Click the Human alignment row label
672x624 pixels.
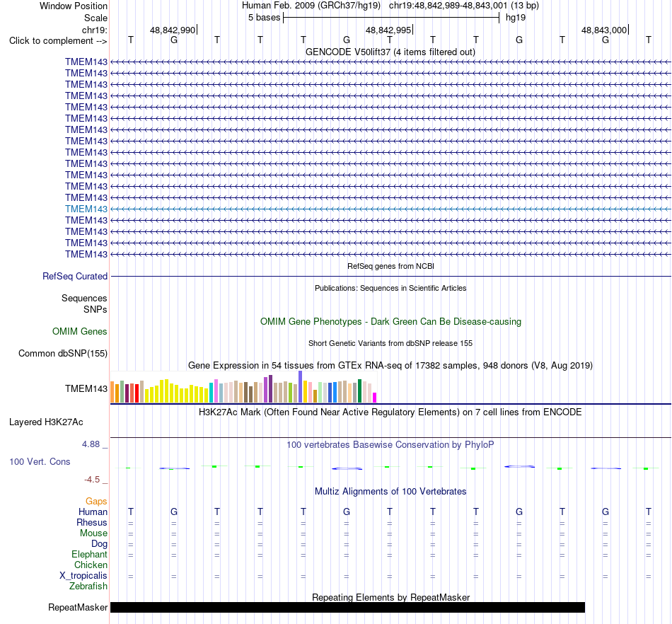pyautogui.click(x=93, y=512)
